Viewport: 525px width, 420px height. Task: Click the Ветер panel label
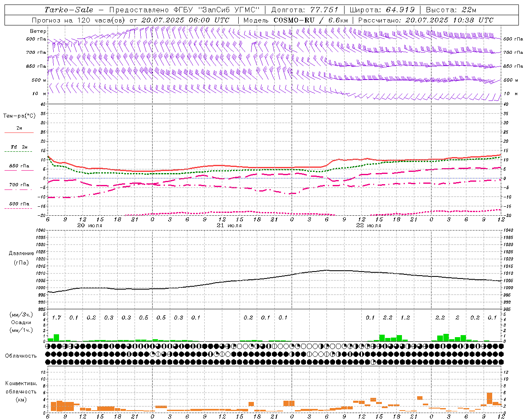[38, 31]
